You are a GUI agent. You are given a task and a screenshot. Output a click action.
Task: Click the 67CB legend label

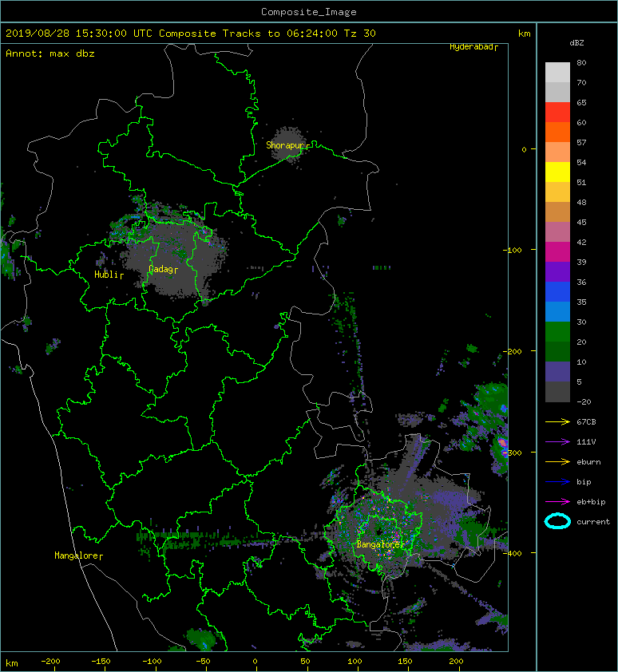(586, 422)
